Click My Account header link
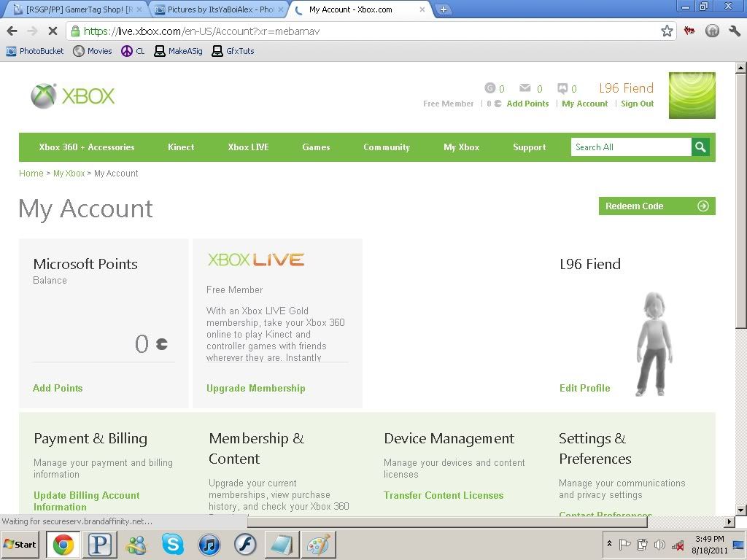 pyautogui.click(x=584, y=104)
